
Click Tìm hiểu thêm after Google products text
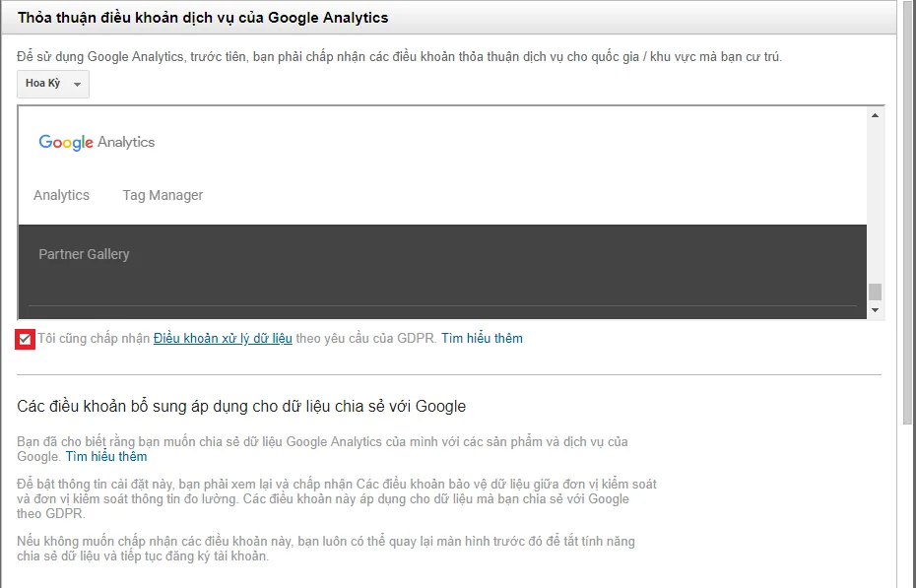[106, 457]
